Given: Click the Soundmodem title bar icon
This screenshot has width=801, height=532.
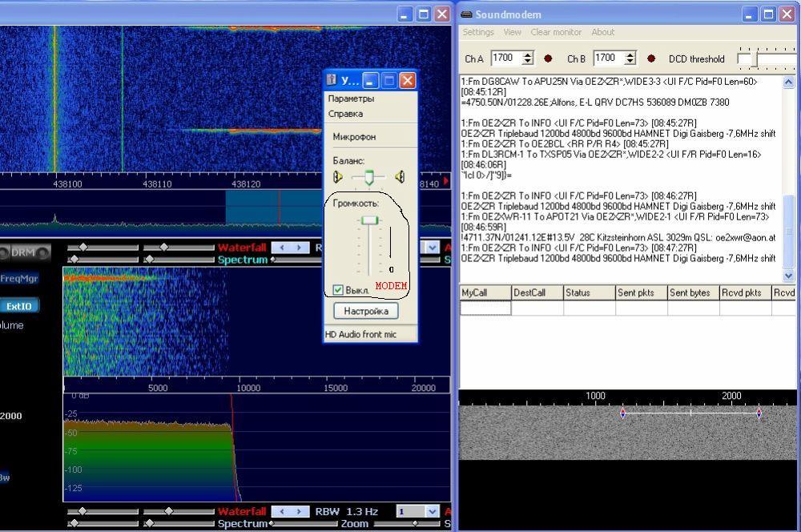Looking at the screenshot, I should 466,14.
